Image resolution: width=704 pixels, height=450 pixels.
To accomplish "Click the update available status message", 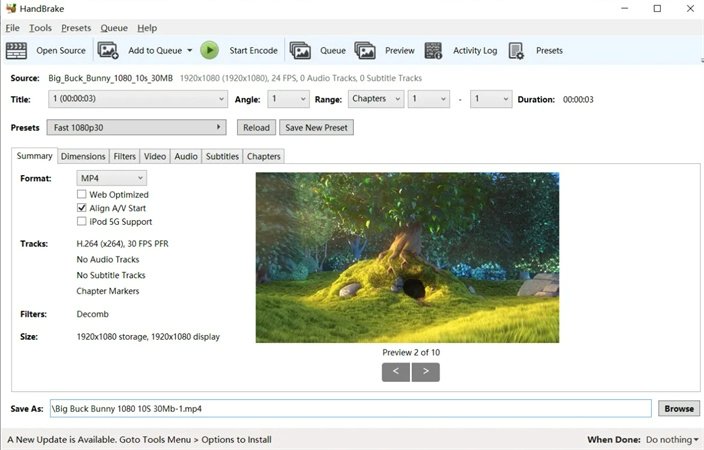I will (x=139, y=440).
